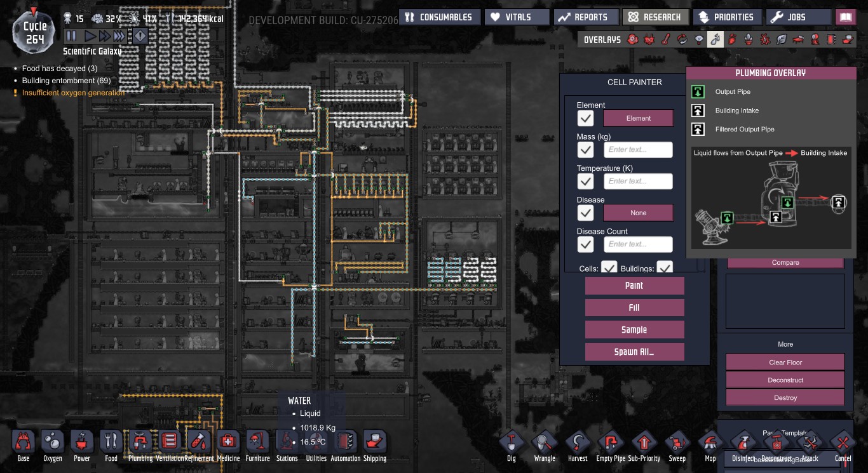Open the Medicine build menu
This screenshot has height=473, width=868.
(x=228, y=446)
